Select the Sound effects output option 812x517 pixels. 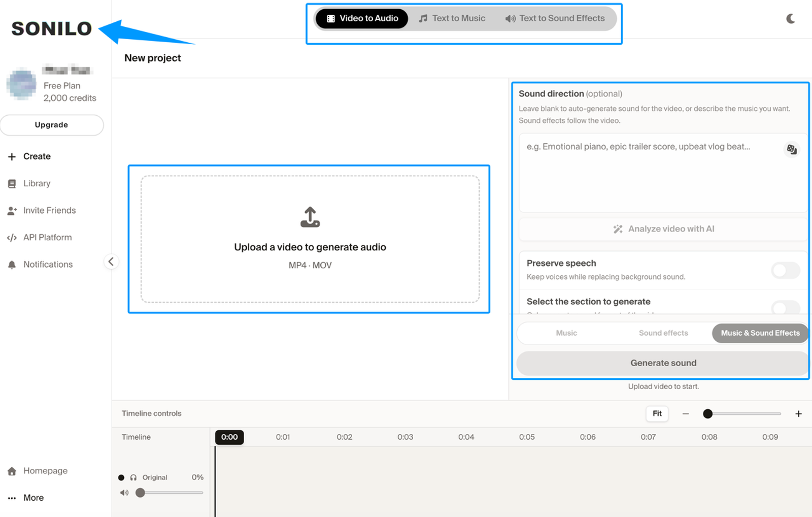pyautogui.click(x=663, y=333)
